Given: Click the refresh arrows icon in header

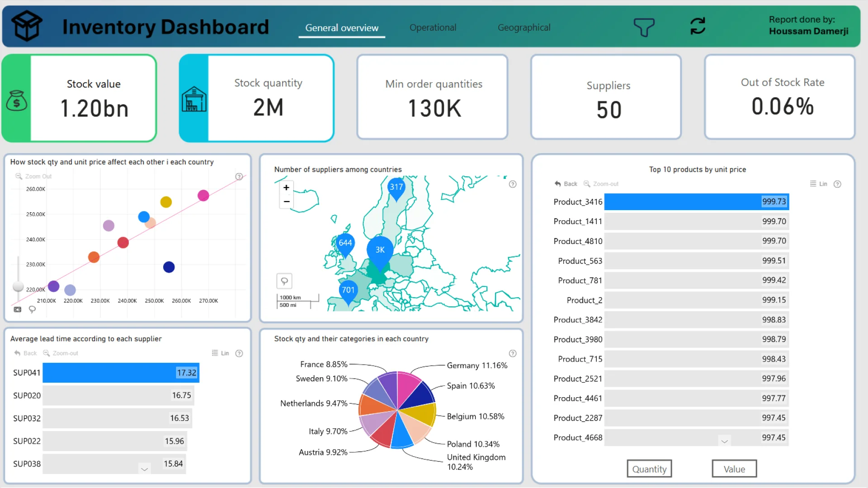Looking at the screenshot, I should [698, 26].
